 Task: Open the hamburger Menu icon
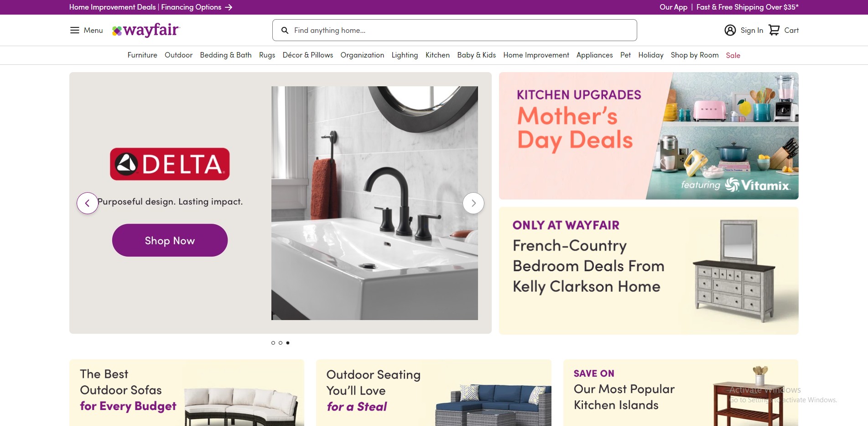[x=74, y=30]
